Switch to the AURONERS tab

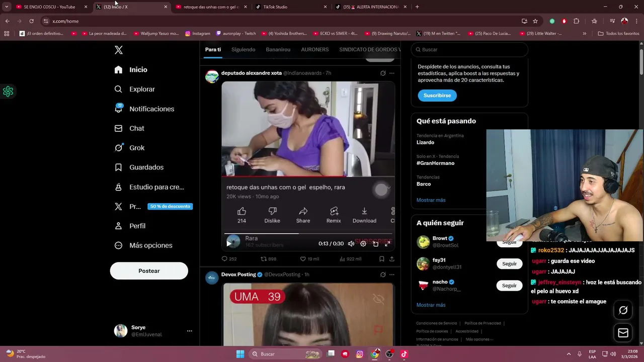[x=315, y=49]
